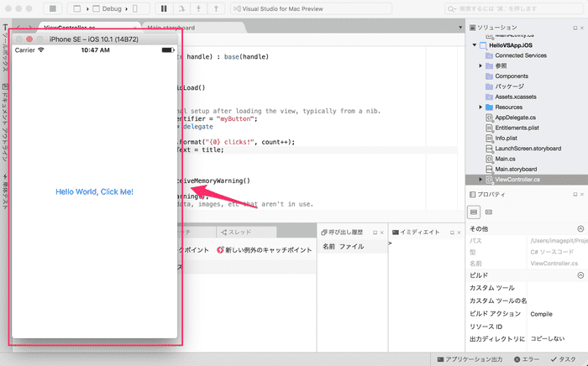Click the new exception catchpoint icon

tap(220, 249)
